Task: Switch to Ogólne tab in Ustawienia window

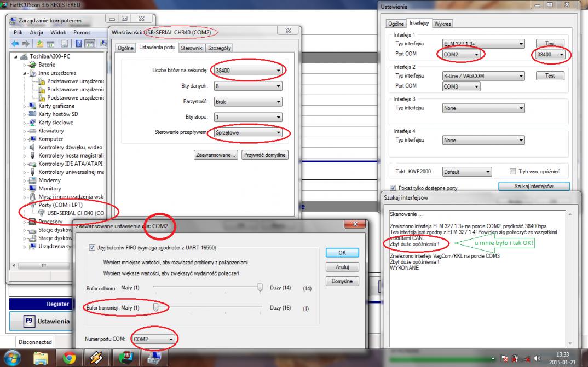Action: [396, 24]
